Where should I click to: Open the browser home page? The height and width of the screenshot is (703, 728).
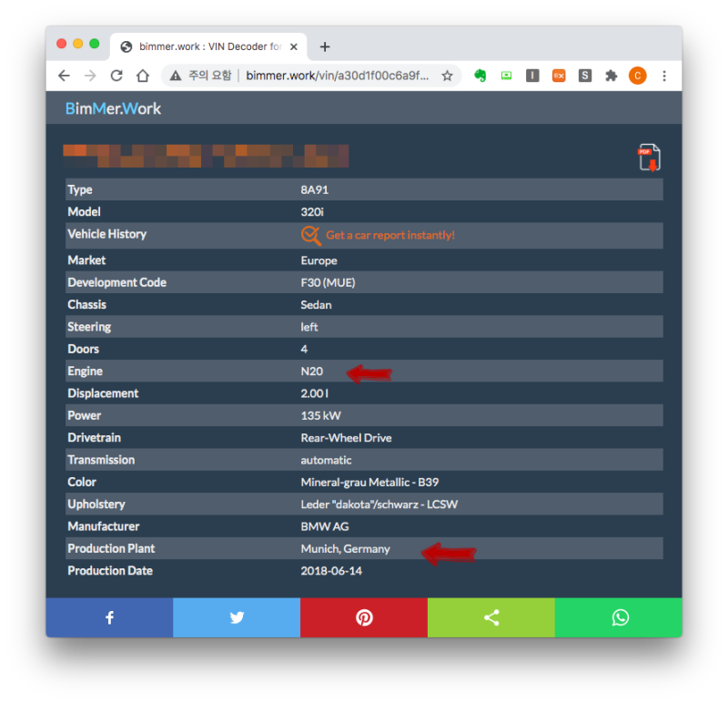(143, 76)
